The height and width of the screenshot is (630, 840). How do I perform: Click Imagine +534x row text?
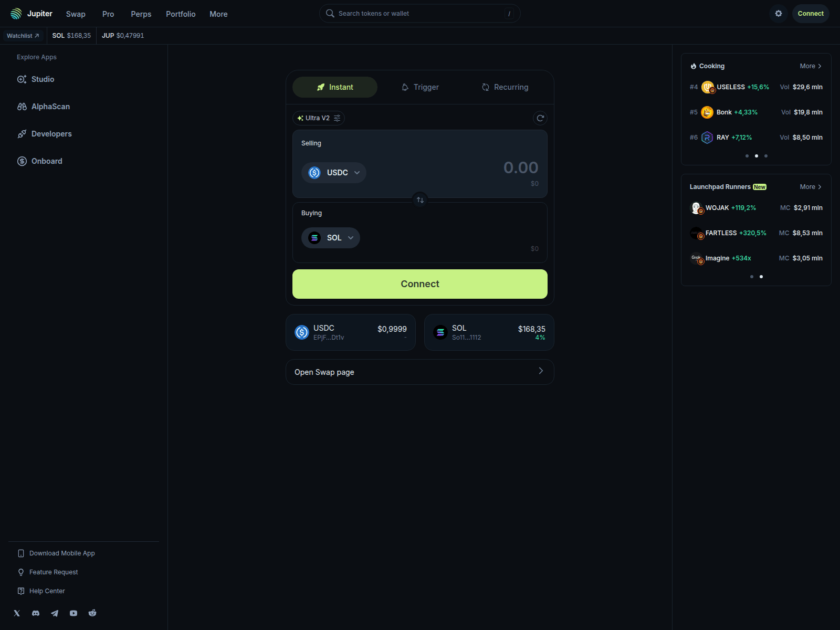pos(728,258)
